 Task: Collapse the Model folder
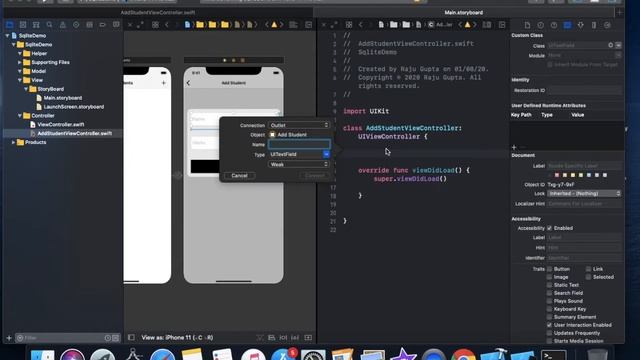pyautogui.click(x=20, y=71)
